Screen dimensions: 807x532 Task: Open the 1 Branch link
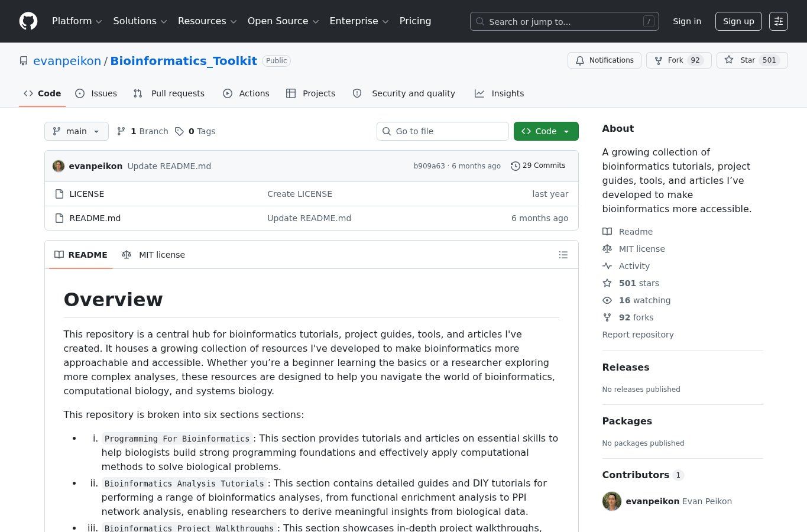pos(142,131)
